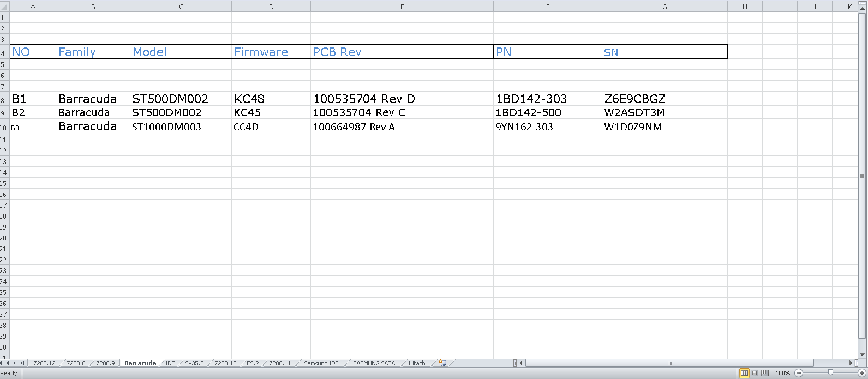Open the ES.2 sheet tab

pos(253,363)
